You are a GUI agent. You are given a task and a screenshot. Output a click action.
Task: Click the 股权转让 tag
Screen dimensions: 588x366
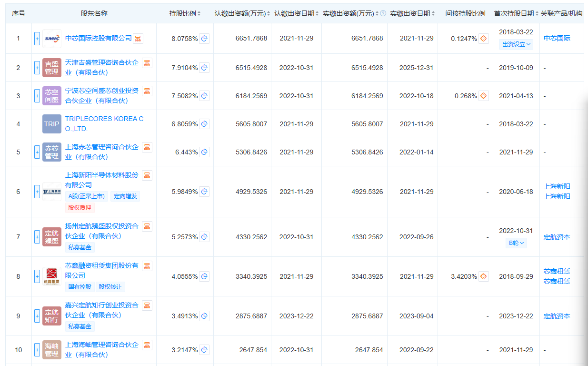point(110,287)
